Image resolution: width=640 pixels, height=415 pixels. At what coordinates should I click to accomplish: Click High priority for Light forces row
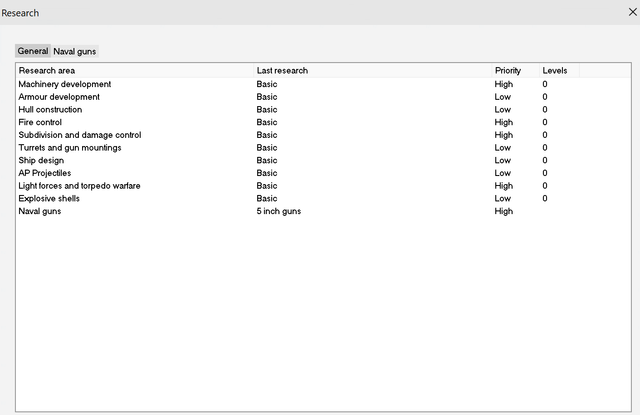tap(504, 186)
